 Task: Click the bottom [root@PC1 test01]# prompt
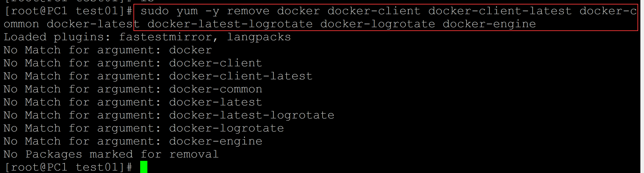click(68, 167)
